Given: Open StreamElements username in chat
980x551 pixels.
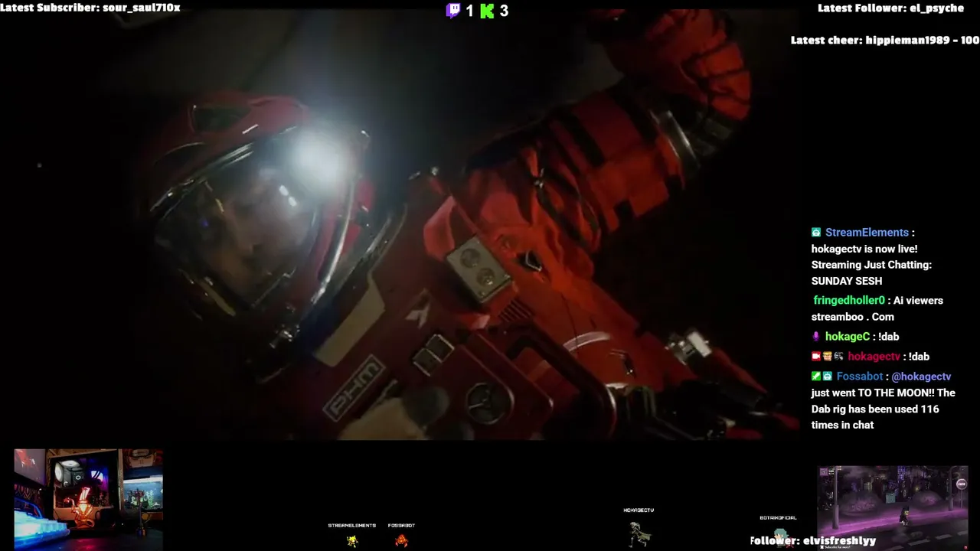Looking at the screenshot, I should coord(867,233).
